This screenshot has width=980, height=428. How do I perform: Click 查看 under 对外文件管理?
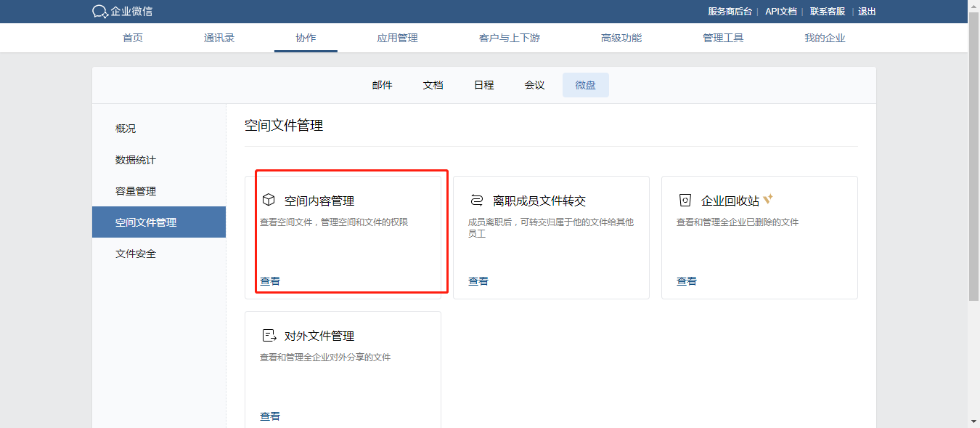point(270,416)
